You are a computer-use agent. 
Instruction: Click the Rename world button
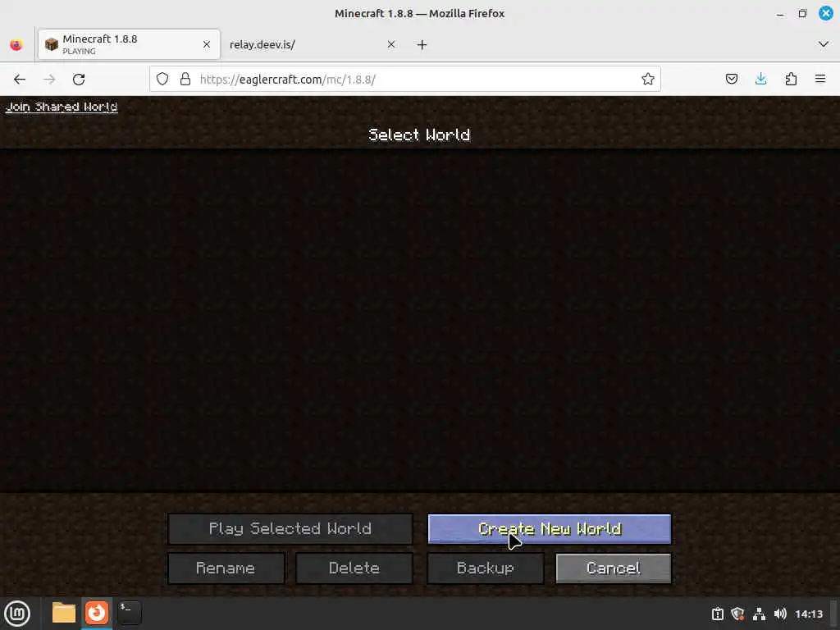[x=226, y=568]
